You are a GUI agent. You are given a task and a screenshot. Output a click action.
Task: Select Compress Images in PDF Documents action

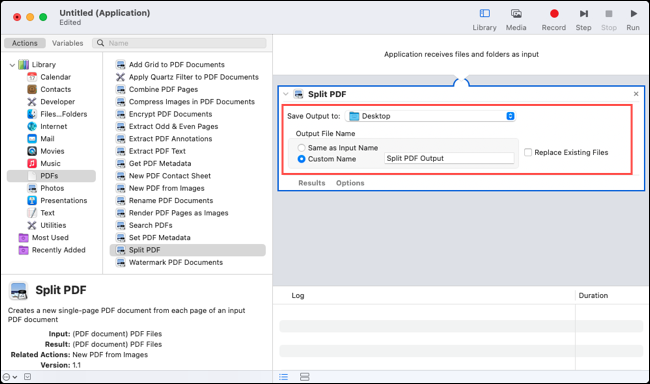[192, 102]
